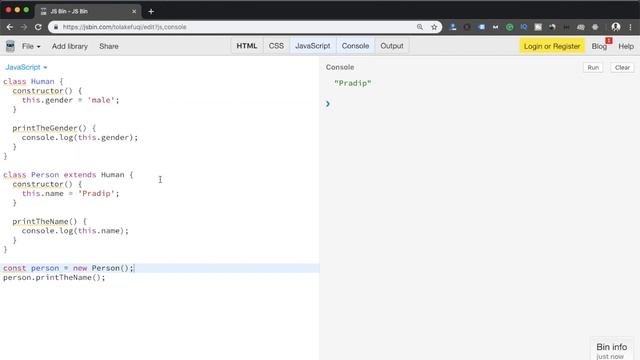This screenshot has width=640, height=360.
Task: Click the browser forward arrow
Action: pos(24,27)
